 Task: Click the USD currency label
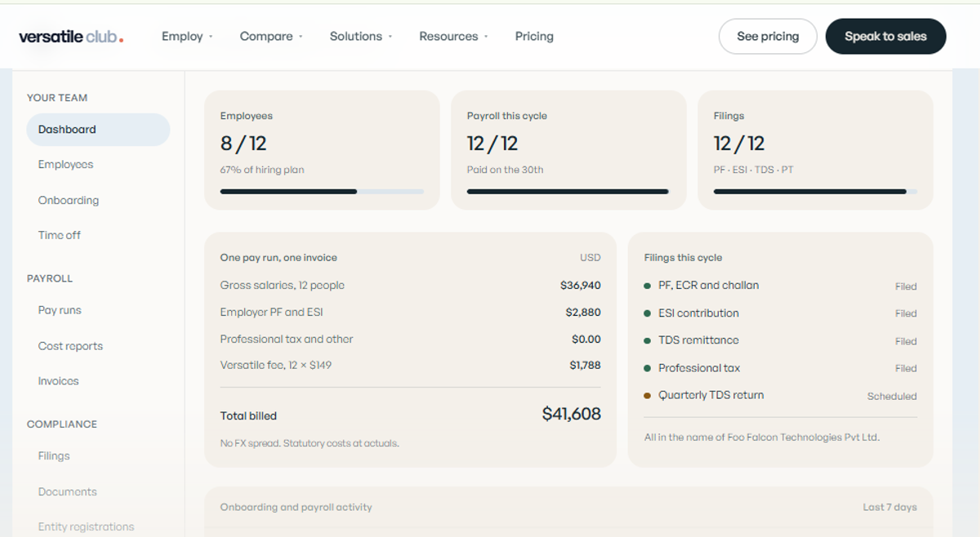590,258
